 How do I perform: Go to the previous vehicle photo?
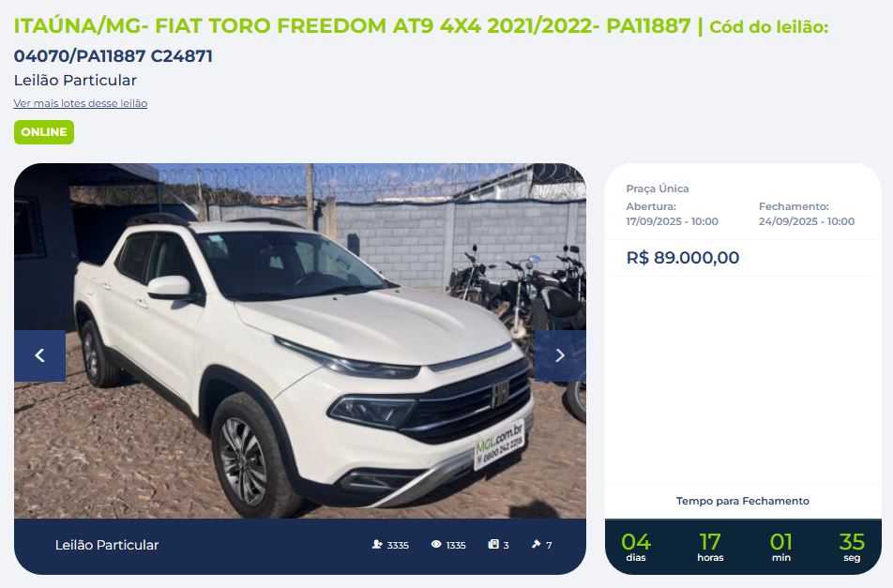click(x=39, y=355)
